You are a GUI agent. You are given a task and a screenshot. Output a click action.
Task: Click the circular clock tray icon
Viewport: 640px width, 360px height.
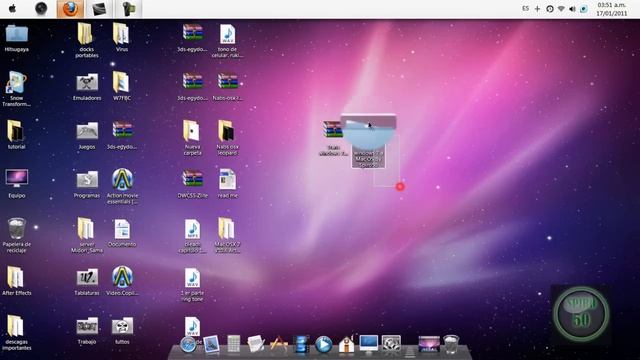click(550, 9)
